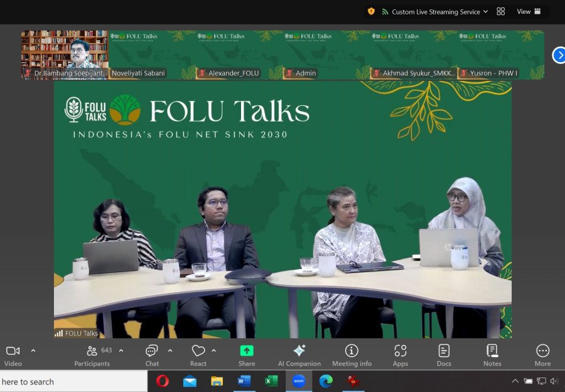
Task: Click the network icon in system tray
Action: click(541, 381)
